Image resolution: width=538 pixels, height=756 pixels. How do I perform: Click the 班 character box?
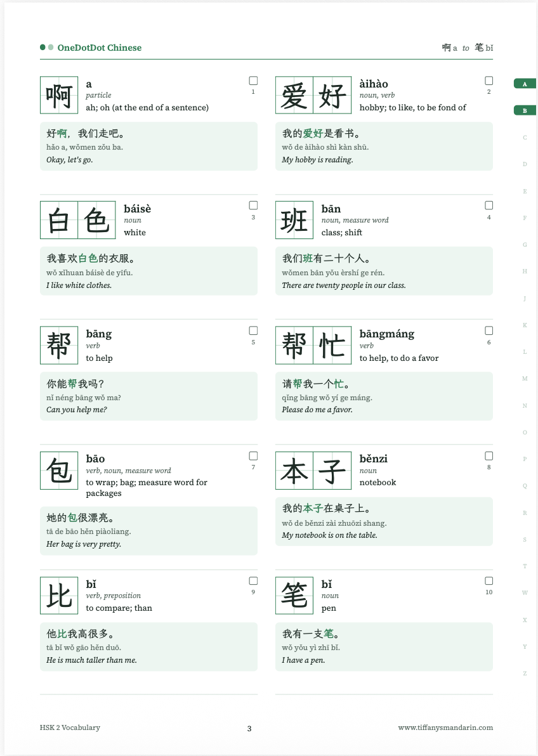click(294, 220)
